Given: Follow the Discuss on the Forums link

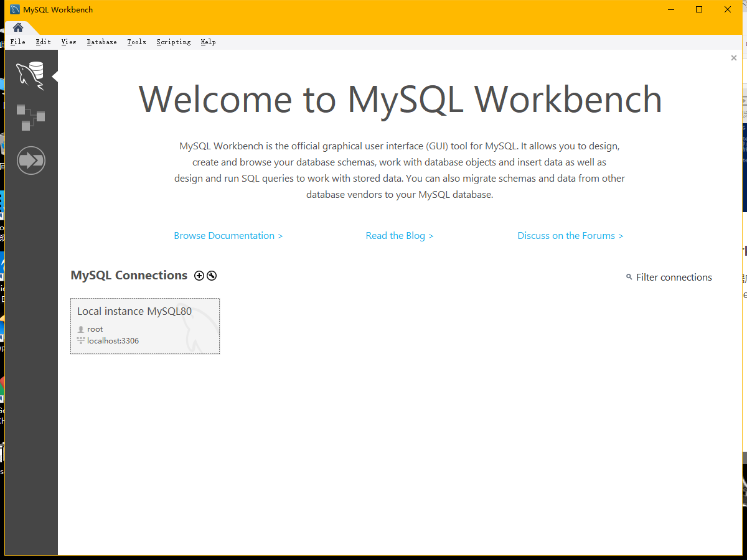Looking at the screenshot, I should pyautogui.click(x=570, y=236).
